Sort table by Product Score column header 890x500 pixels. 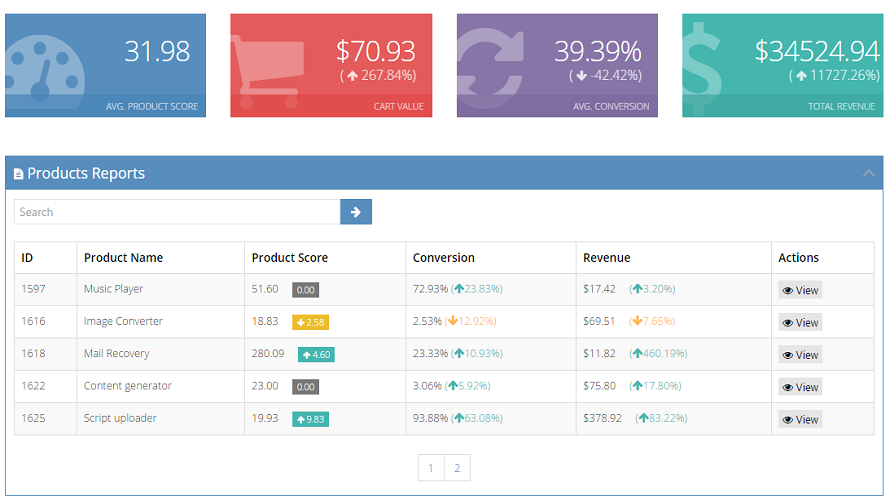(x=290, y=258)
